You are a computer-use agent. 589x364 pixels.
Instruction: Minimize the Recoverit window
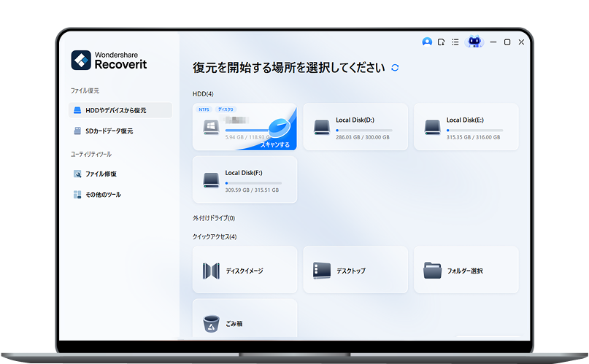coord(493,42)
